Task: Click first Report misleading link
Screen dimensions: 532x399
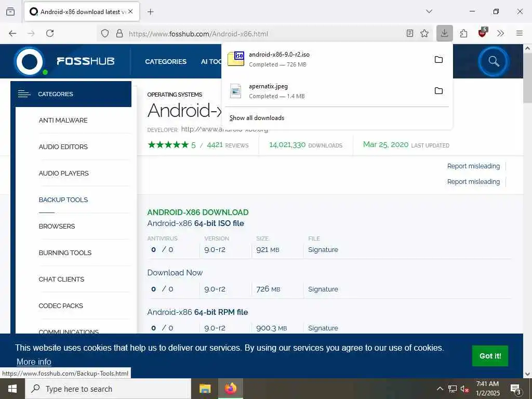Action: 473,166
